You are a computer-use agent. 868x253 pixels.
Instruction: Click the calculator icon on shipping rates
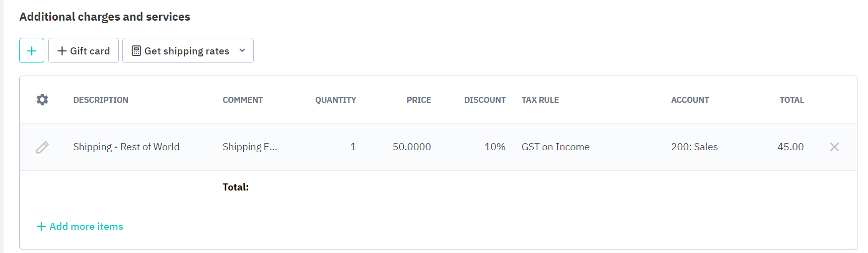(x=136, y=51)
